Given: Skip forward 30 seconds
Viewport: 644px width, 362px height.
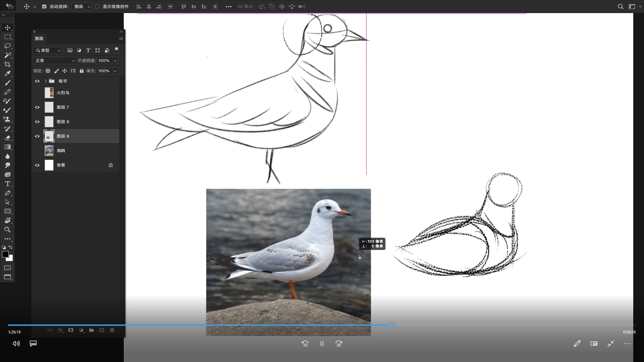Looking at the screenshot, I should 338,344.
